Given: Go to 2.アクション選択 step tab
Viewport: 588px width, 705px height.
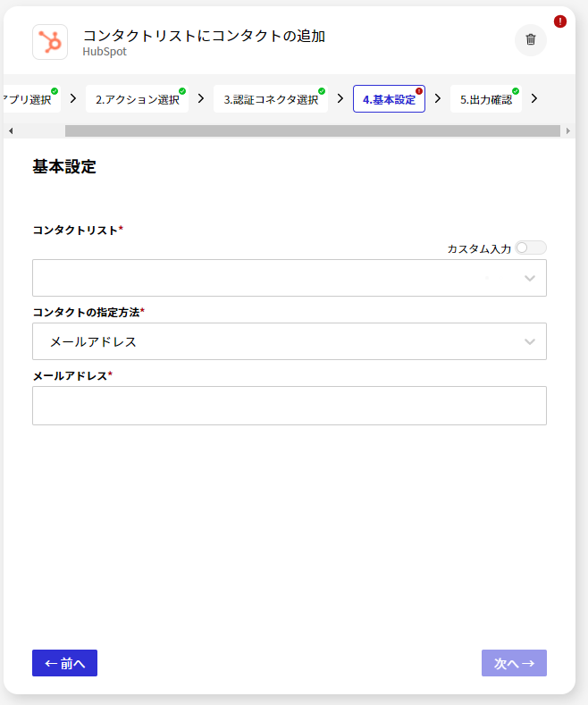Looking at the screenshot, I should point(137,99).
